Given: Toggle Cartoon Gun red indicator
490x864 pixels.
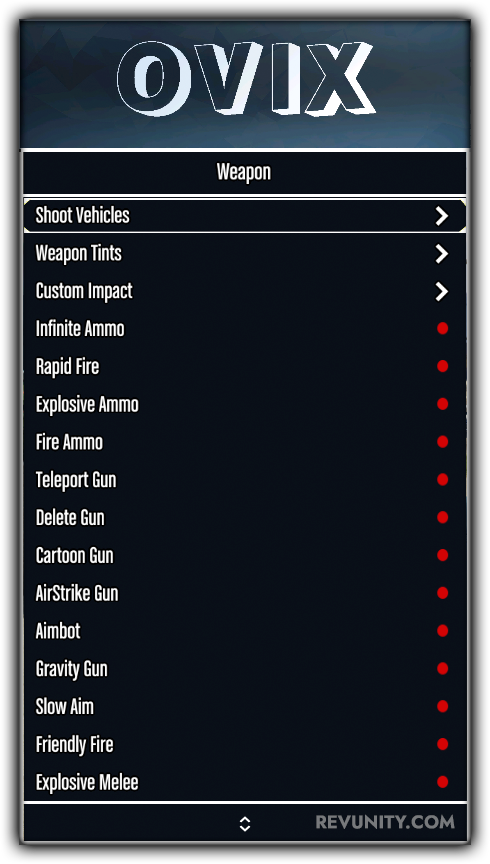Looking at the screenshot, I should click(442, 555).
